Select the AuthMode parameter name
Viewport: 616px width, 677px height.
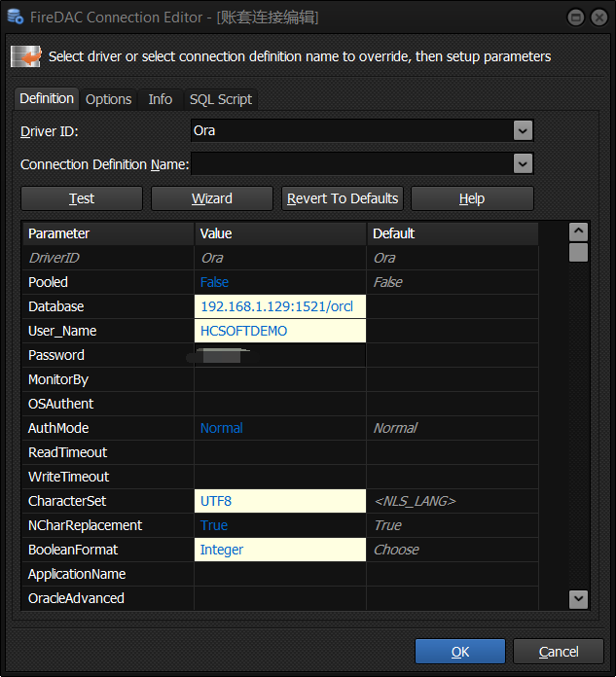(x=58, y=428)
